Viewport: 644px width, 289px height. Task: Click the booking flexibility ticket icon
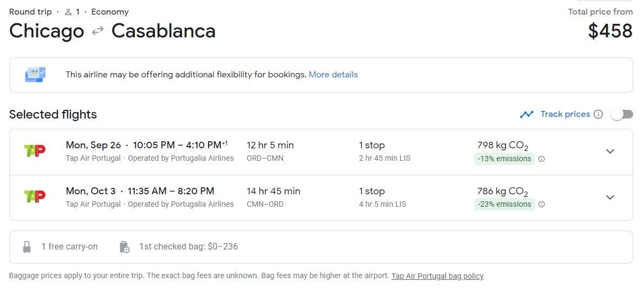[35, 75]
